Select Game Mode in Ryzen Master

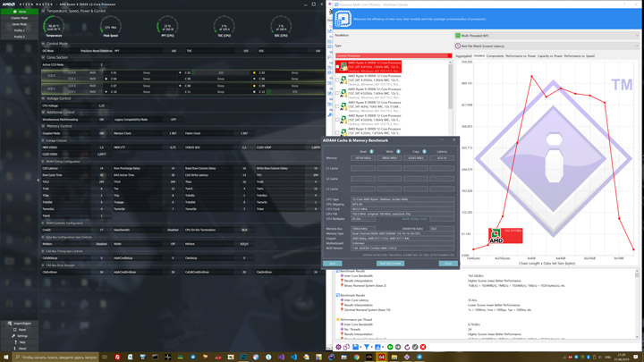click(20, 24)
